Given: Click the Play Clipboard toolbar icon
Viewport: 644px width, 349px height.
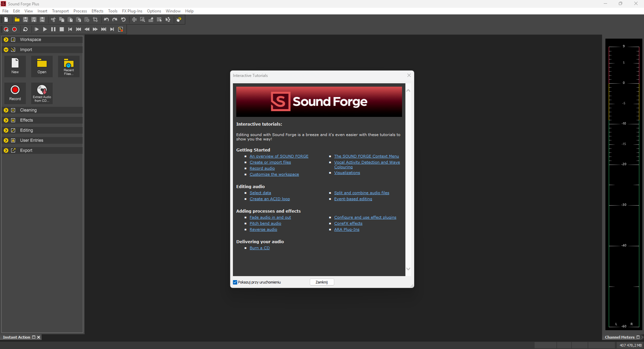Looking at the screenshot, I should [x=87, y=19].
